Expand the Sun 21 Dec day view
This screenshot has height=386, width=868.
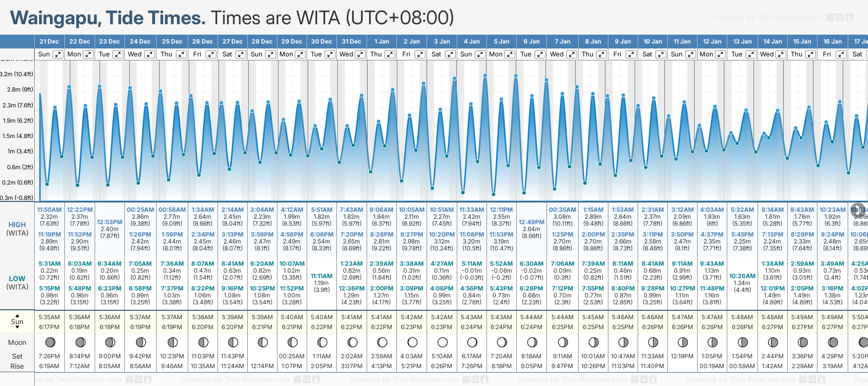pos(58,54)
